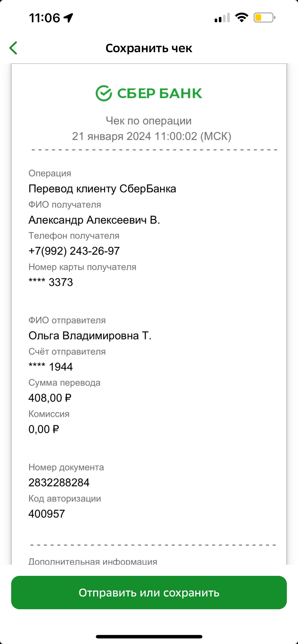Tap the commission value 0,00 ₽

pos(44,429)
